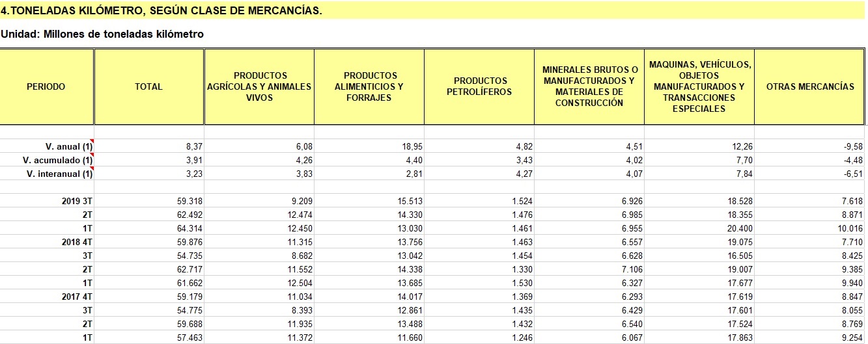The width and height of the screenshot is (868, 344).
Task: Select the TOTAL column header cell
Action: click(x=148, y=86)
